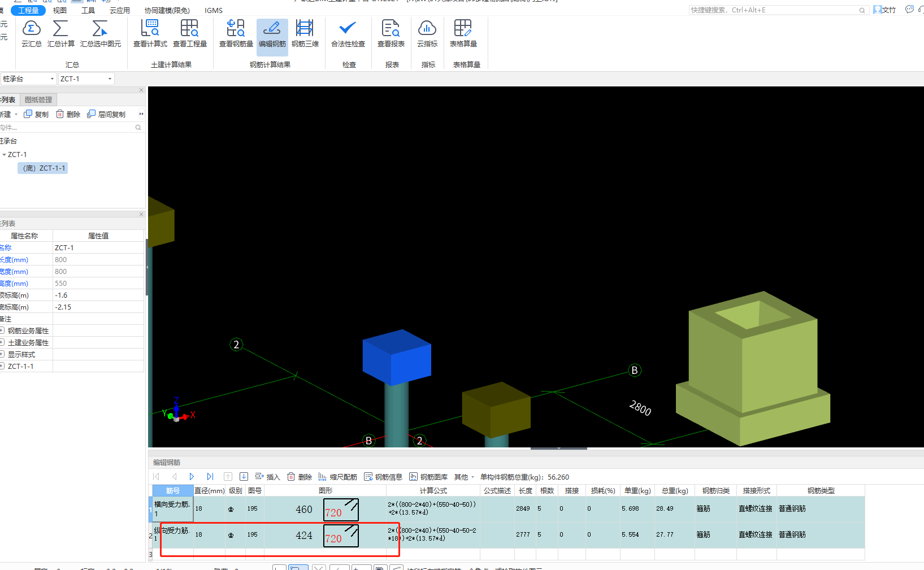The image size is (924, 570).
Task: Run 汇总计算 summary calculation
Action: coord(60,34)
